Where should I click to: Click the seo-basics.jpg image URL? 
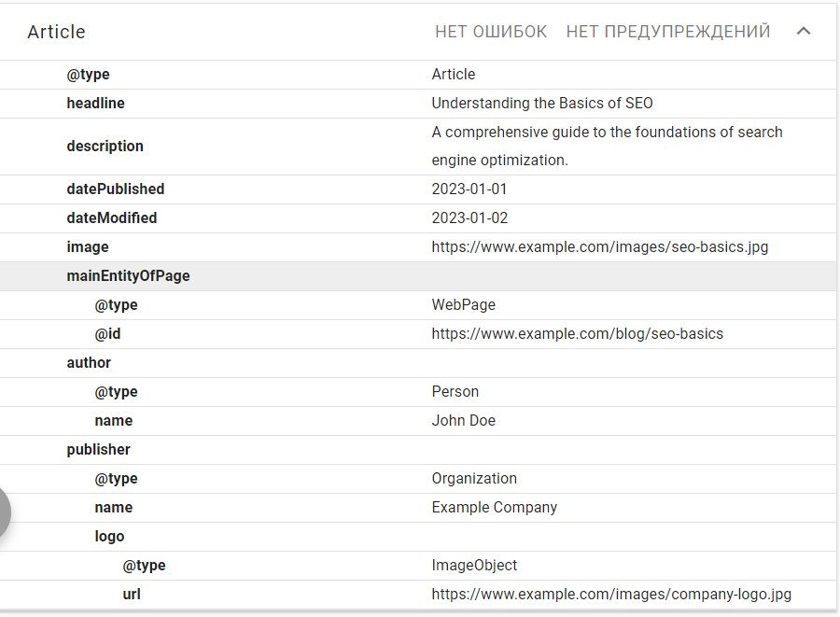599,247
